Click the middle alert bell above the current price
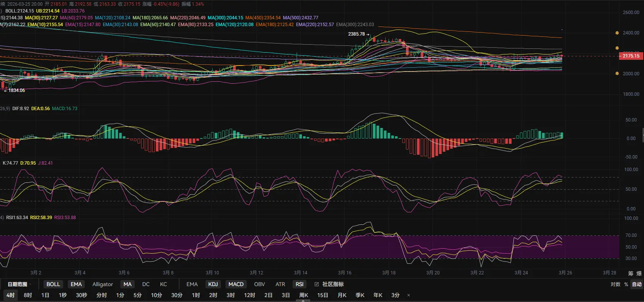The height and width of the screenshot is (302, 644). pos(617,48)
